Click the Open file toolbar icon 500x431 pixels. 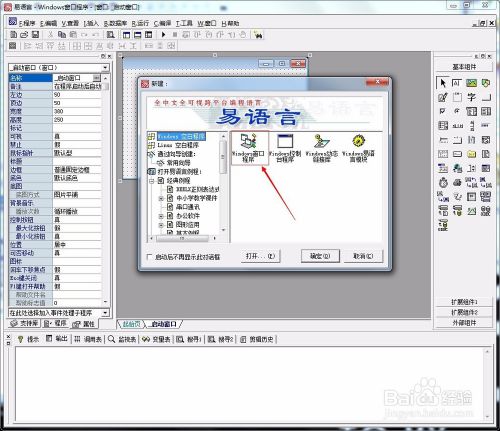[24, 34]
